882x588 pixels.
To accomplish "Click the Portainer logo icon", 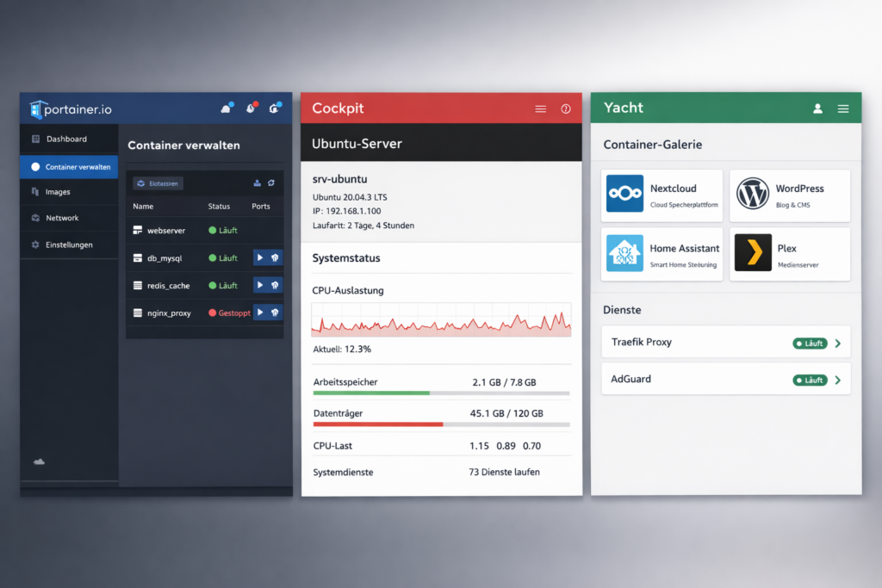I will (x=36, y=109).
